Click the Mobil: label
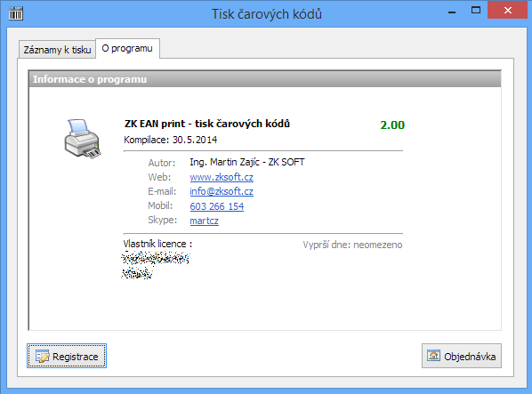This screenshot has width=532, height=394. click(160, 205)
